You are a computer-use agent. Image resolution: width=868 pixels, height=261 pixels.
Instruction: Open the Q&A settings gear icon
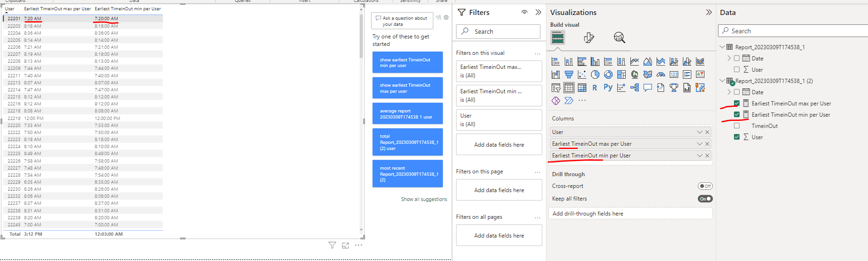446,17
